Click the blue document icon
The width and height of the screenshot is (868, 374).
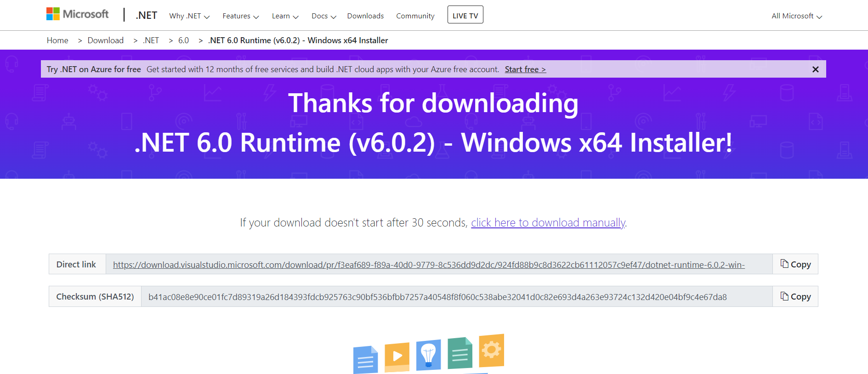365,360
